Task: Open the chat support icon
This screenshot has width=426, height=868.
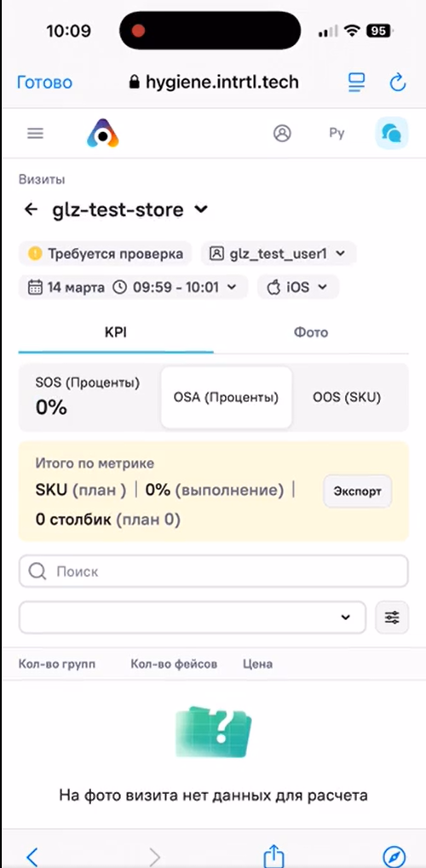Action: 392,134
